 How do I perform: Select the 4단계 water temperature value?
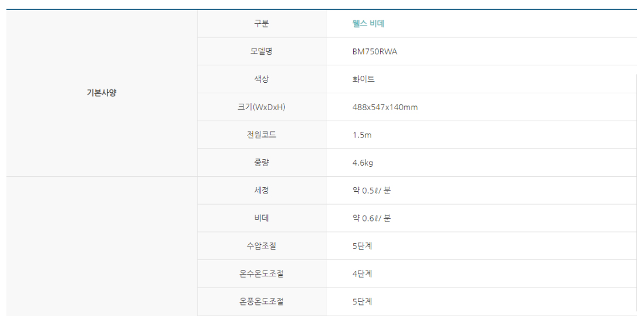pos(362,273)
